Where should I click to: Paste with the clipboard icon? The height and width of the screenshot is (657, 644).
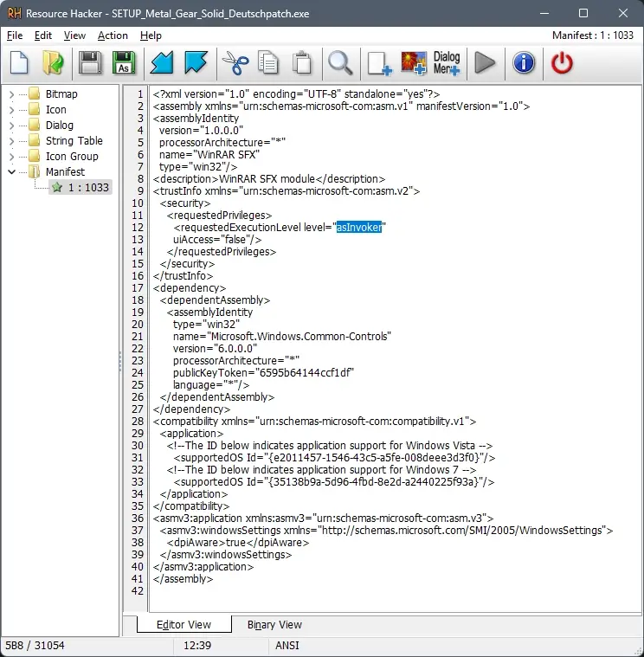click(x=302, y=63)
